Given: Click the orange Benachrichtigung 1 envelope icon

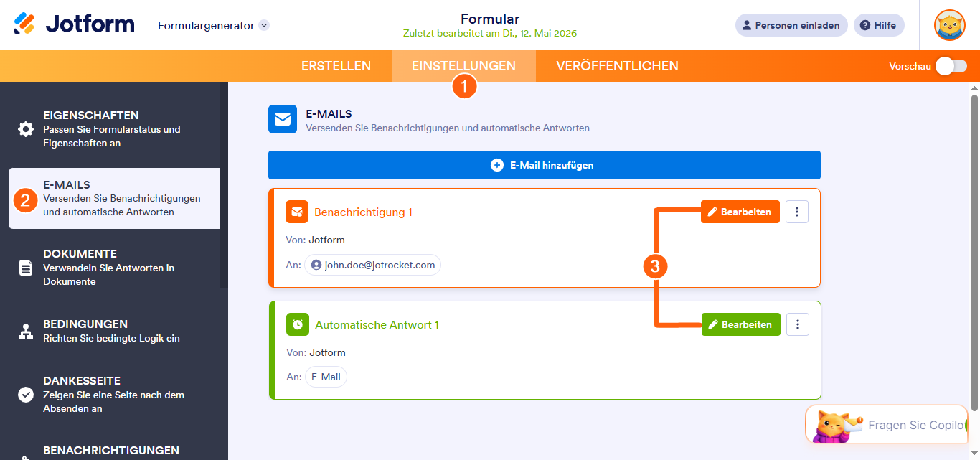Looking at the screenshot, I should tap(296, 212).
